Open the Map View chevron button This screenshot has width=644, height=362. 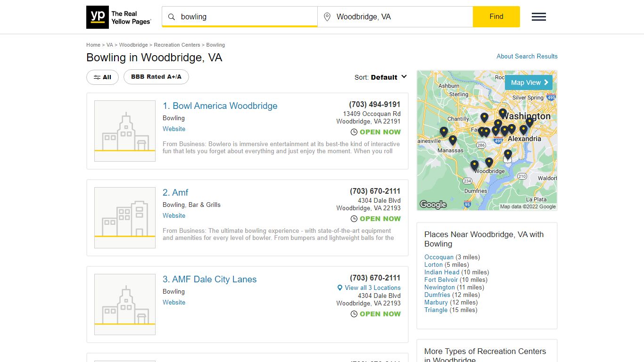[528, 82]
